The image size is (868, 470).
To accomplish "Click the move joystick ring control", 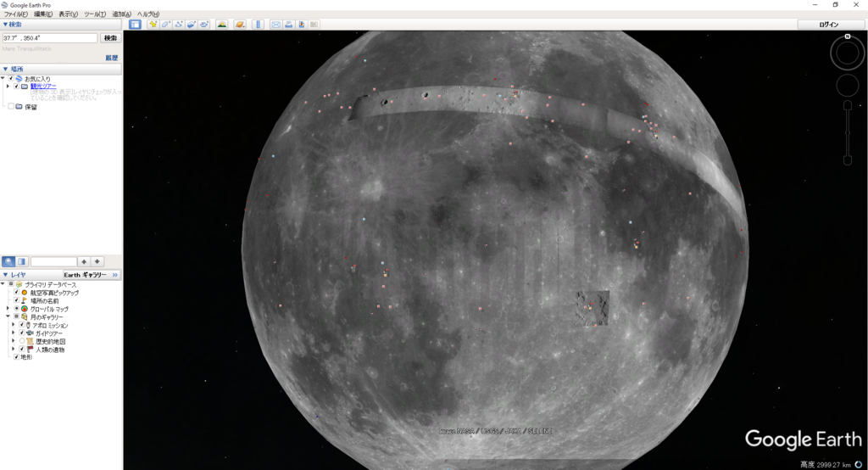I will (848, 86).
